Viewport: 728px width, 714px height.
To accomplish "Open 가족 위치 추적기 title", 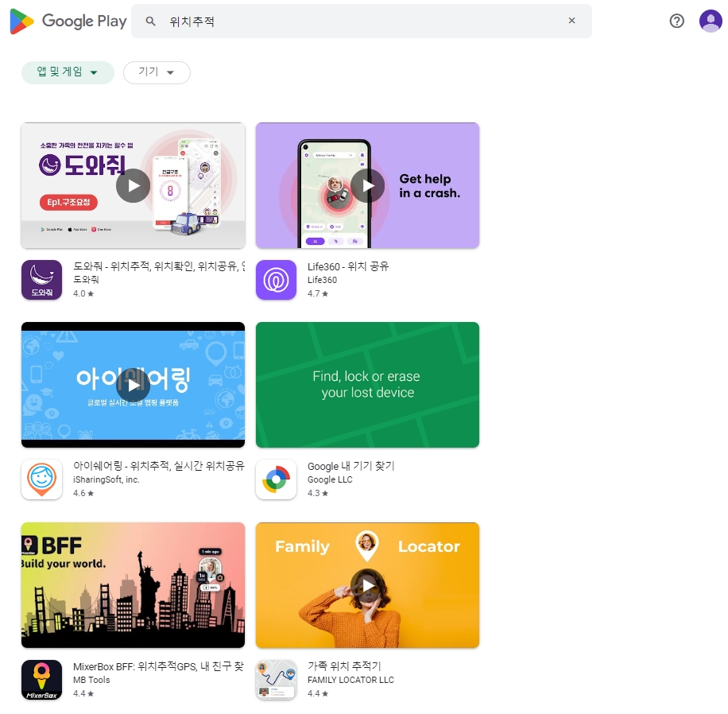I will pos(344,666).
